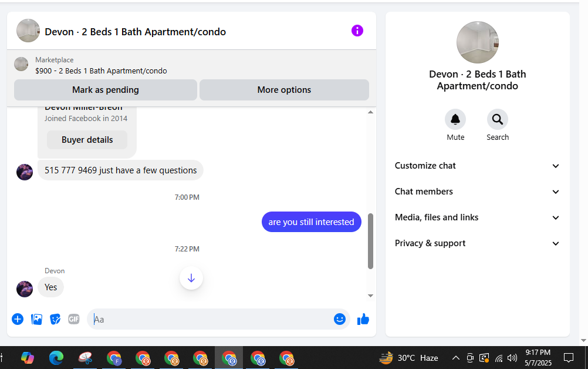Click 'Joined Facebook in 2014' text
Viewport: 588px width, 369px height.
(86, 118)
